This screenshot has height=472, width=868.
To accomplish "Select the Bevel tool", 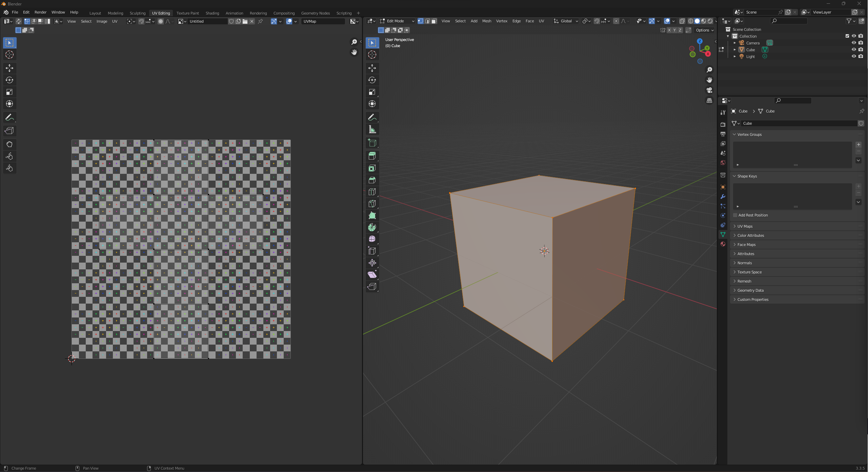I will [372, 180].
